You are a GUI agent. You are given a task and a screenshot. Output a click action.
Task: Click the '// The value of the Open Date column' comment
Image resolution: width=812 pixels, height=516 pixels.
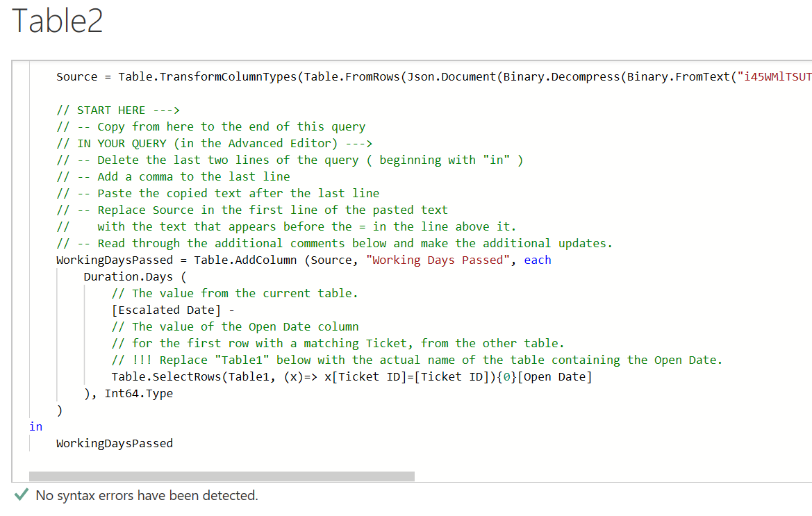(x=235, y=326)
